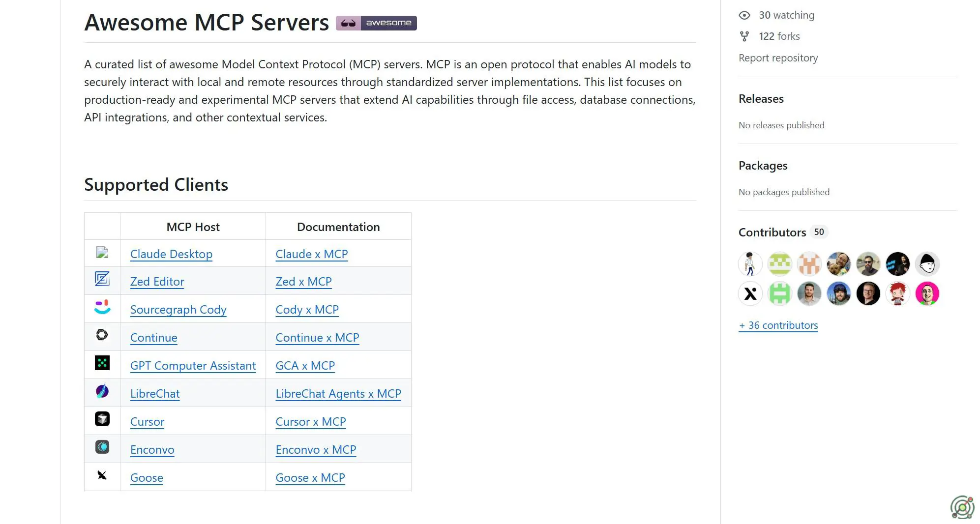Open the red-haired cartoon contributor avatar
This screenshot has width=980, height=524.
click(x=898, y=293)
